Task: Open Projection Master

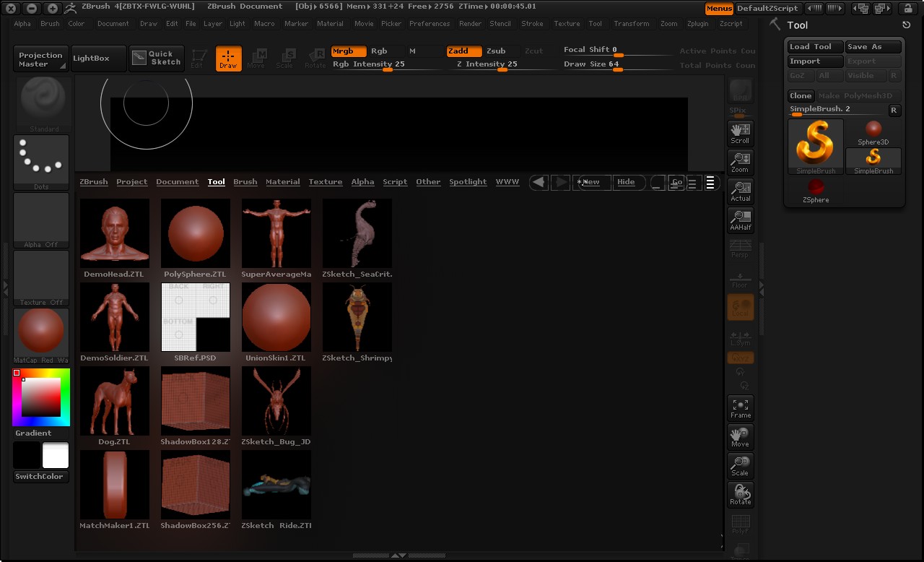Action: point(41,59)
